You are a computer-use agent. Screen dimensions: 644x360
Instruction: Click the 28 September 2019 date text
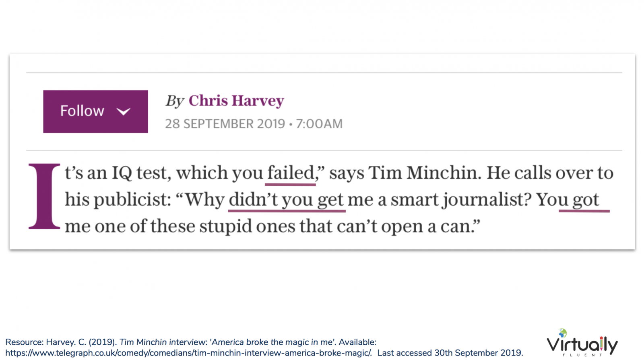click(x=225, y=124)
